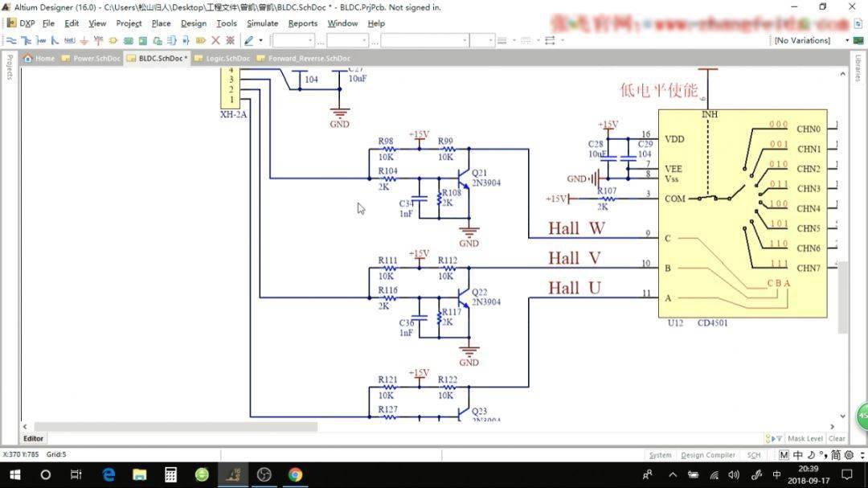Viewport: 868px width, 488px height.
Task: Open the Design menu
Action: 193,23
